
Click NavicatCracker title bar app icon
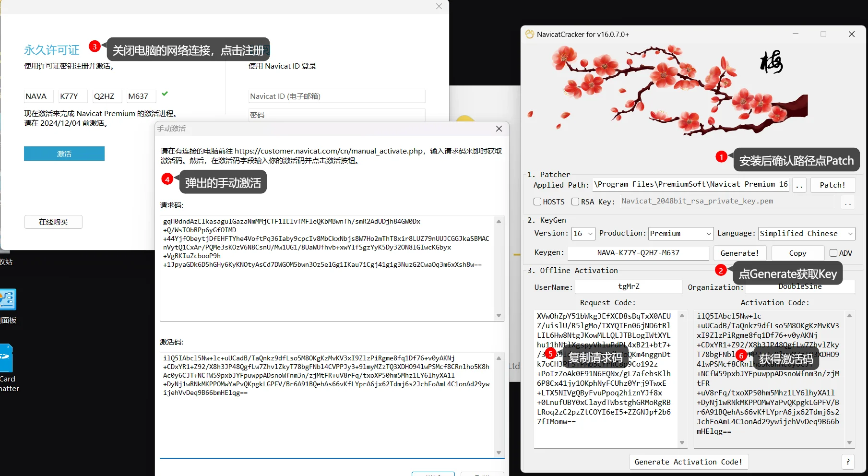pyautogui.click(x=530, y=34)
